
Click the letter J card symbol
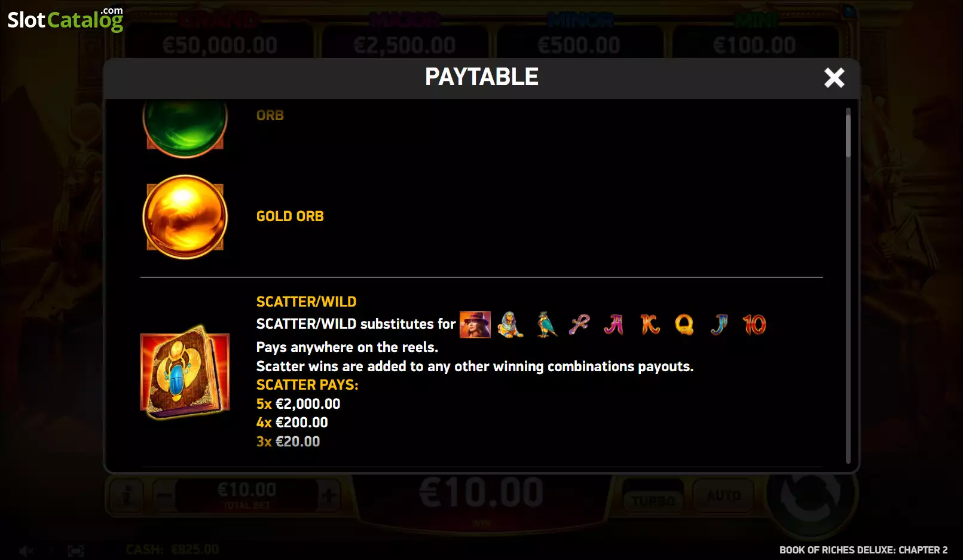[720, 325]
